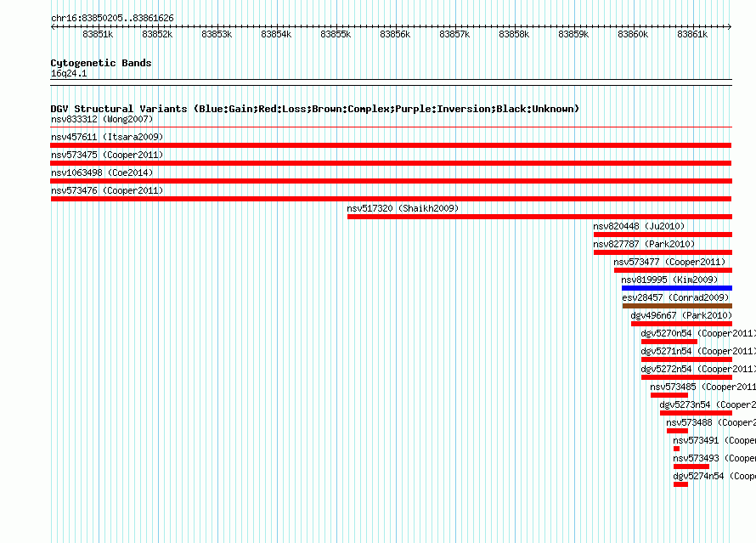Select the dgv496n67 red bar
Image resolution: width=756 pixels, height=543 pixels.
click(682, 324)
